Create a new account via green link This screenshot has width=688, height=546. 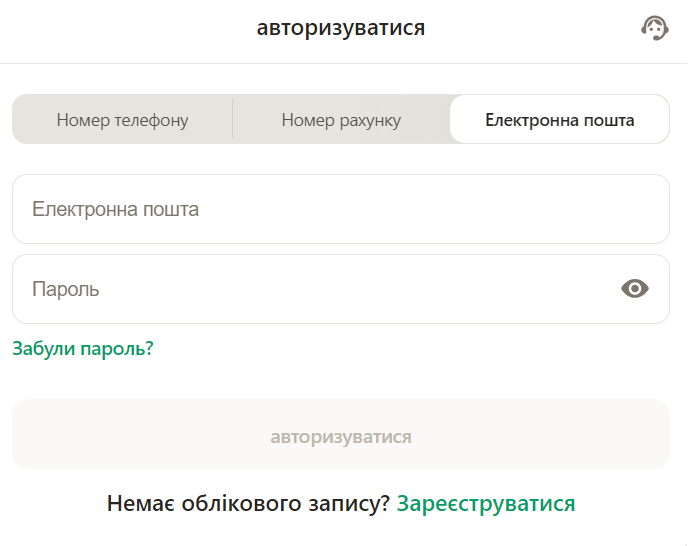[486, 503]
